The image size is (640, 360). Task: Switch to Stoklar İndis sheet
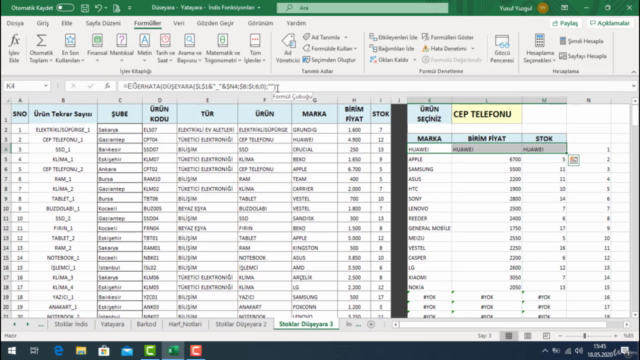71,324
